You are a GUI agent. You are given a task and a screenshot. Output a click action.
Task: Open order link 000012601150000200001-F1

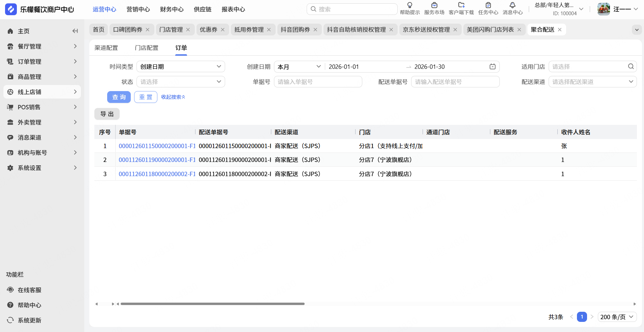tap(157, 146)
